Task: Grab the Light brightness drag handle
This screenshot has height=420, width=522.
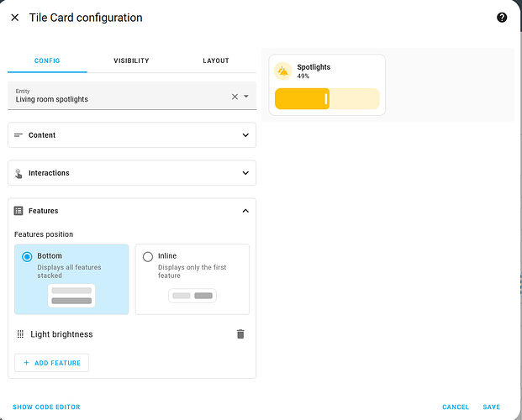Action: (20, 334)
